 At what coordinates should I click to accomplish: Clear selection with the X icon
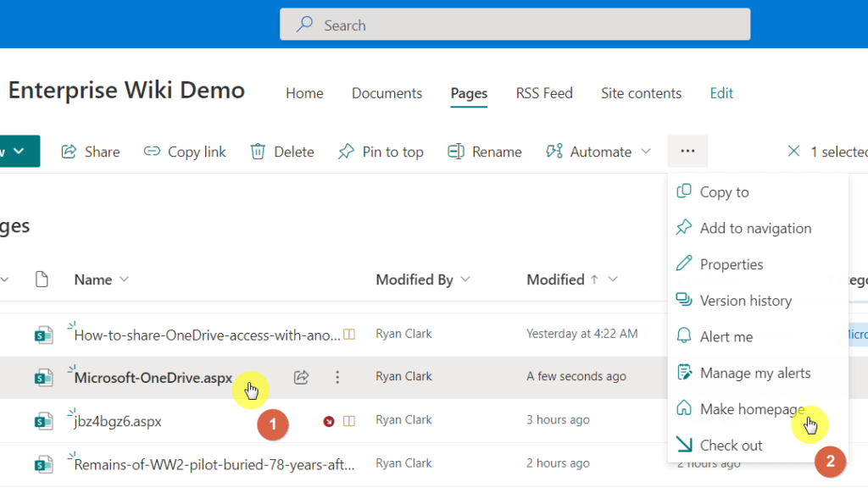793,151
